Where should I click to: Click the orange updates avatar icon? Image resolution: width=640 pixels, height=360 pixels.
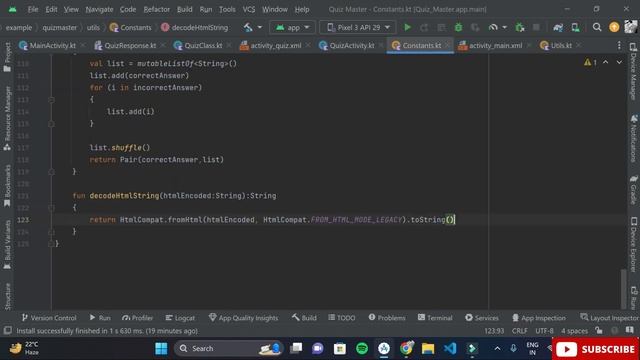[614, 27]
